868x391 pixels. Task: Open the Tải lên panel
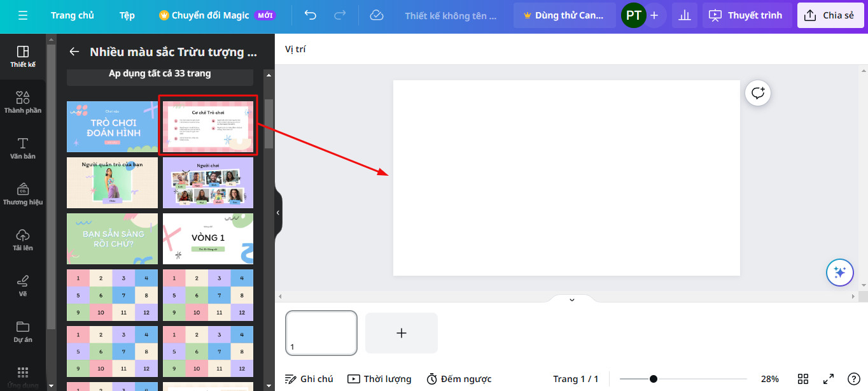pyautogui.click(x=23, y=241)
